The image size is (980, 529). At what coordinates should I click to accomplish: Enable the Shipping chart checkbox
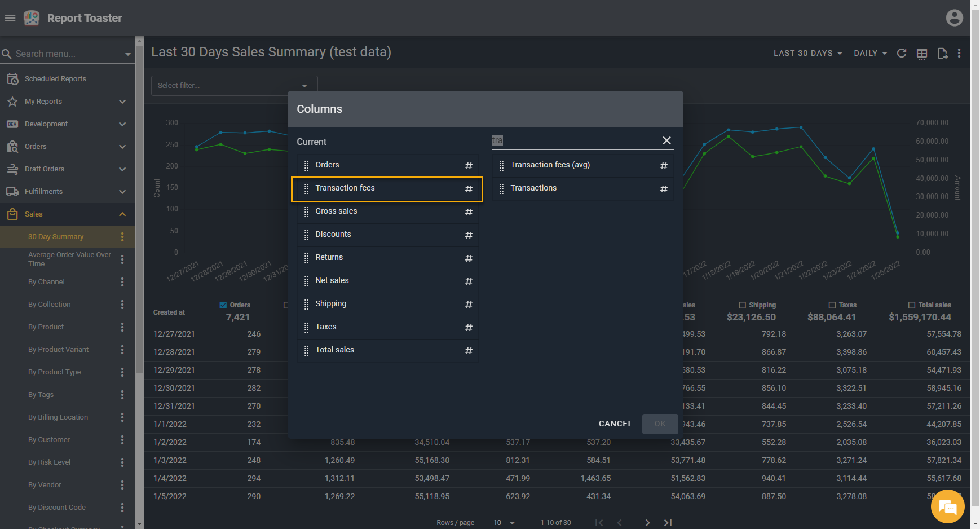pos(743,305)
